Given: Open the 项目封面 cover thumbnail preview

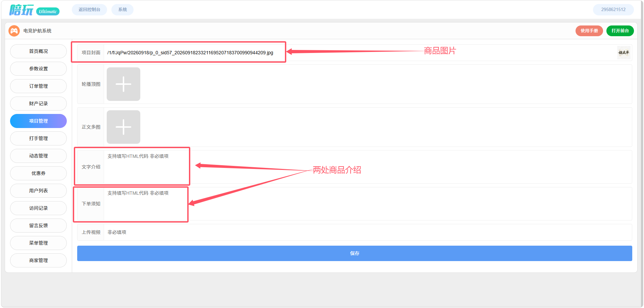Looking at the screenshot, I should (x=624, y=53).
